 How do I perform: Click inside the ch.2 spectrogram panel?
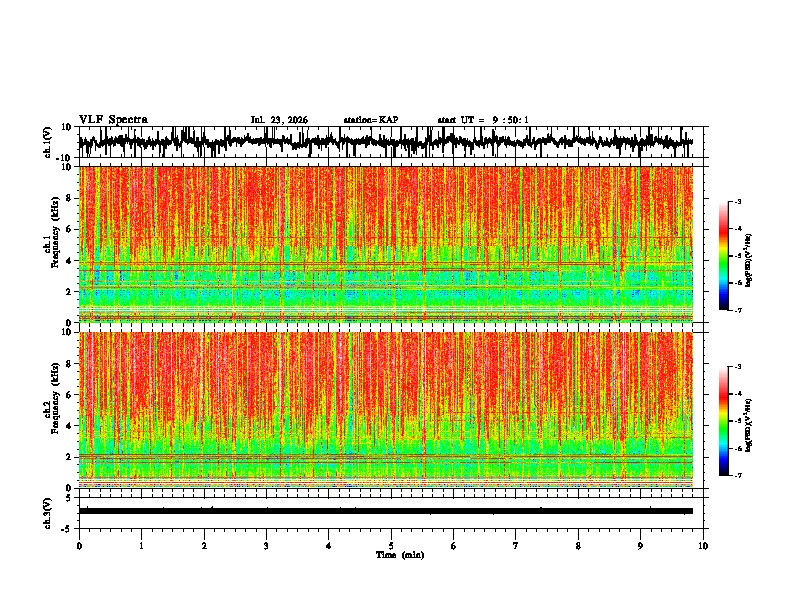(386, 410)
